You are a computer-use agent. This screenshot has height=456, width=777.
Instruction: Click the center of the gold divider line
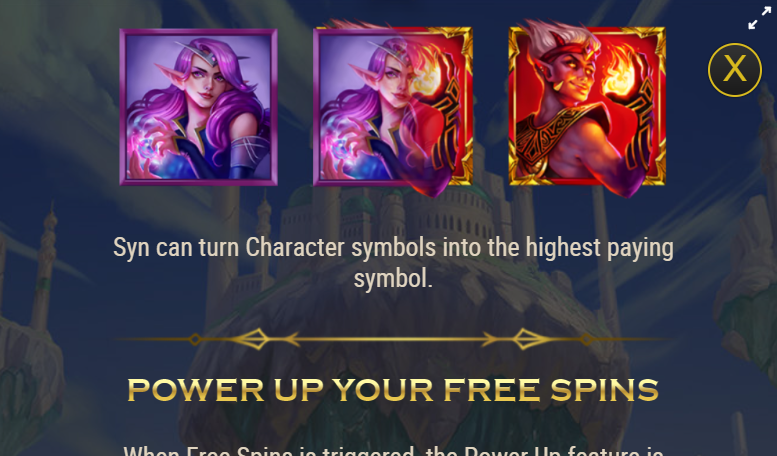(x=391, y=339)
